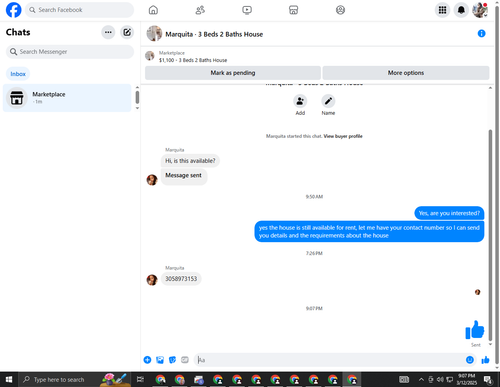
Task: Open conversation information icon
Action: (481, 33)
